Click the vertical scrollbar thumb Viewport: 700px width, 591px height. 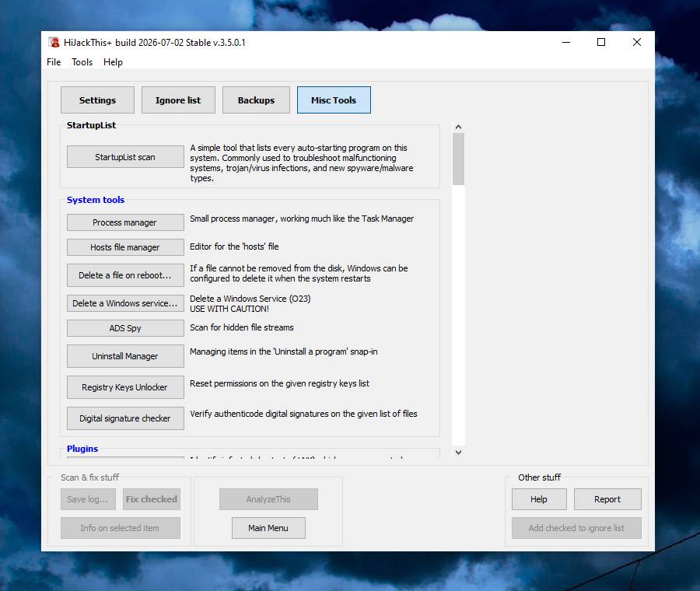click(458, 159)
